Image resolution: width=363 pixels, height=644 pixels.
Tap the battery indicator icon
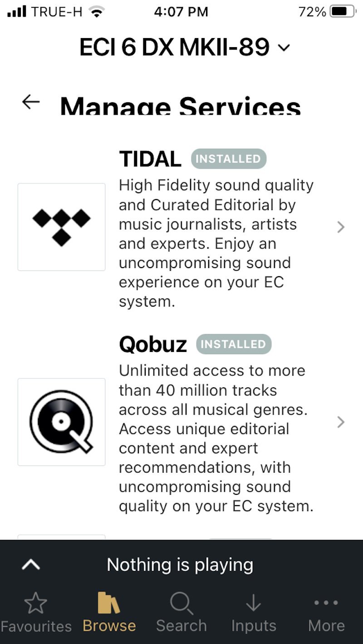click(343, 12)
